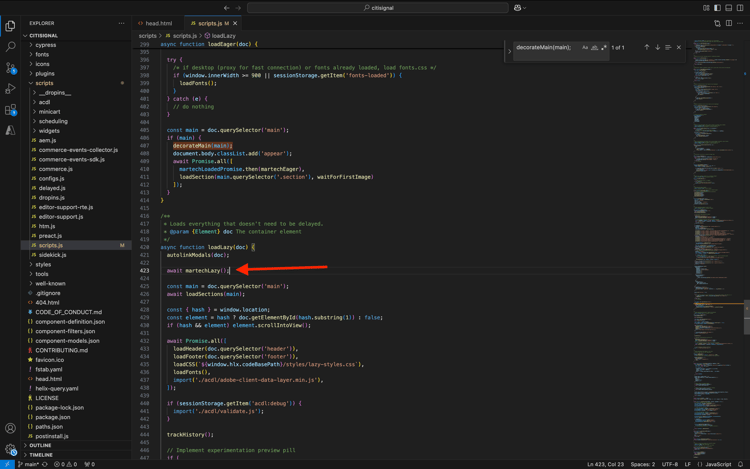
Task: Switch to the head.html tab
Action: click(x=155, y=23)
